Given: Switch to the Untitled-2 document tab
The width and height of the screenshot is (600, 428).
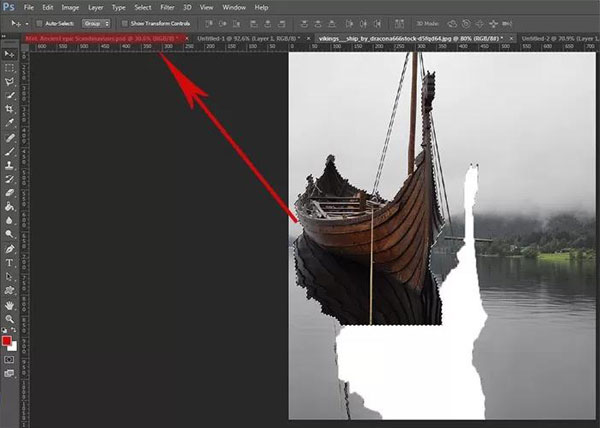Looking at the screenshot, I should 560,39.
